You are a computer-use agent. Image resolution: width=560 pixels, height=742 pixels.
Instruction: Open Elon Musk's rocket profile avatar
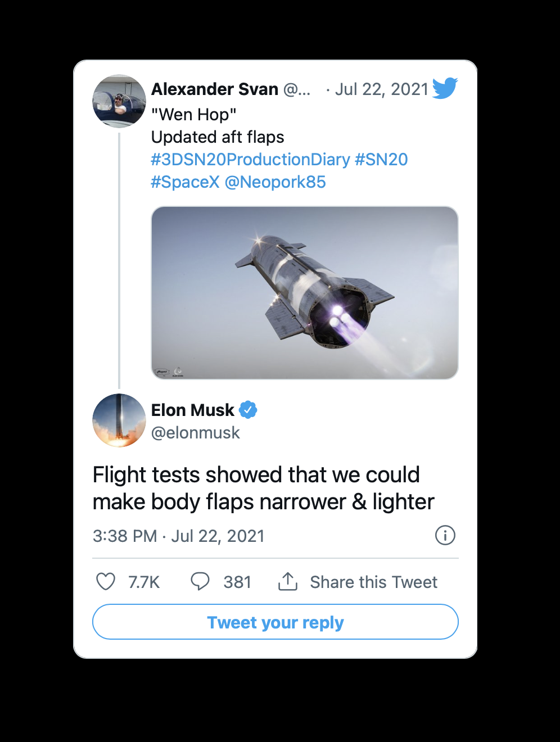click(x=119, y=420)
